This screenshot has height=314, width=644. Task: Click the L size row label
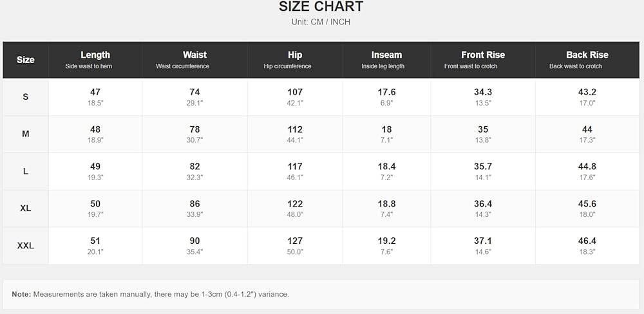pos(26,172)
